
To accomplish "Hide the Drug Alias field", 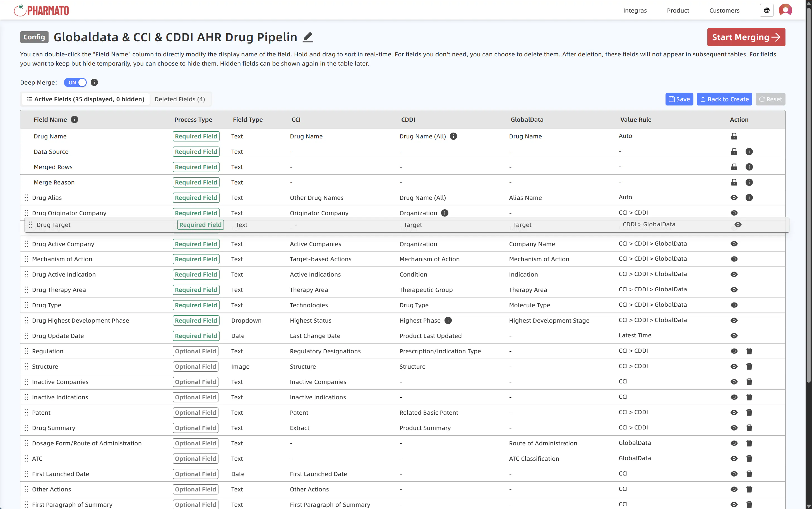I will pos(734,198).
